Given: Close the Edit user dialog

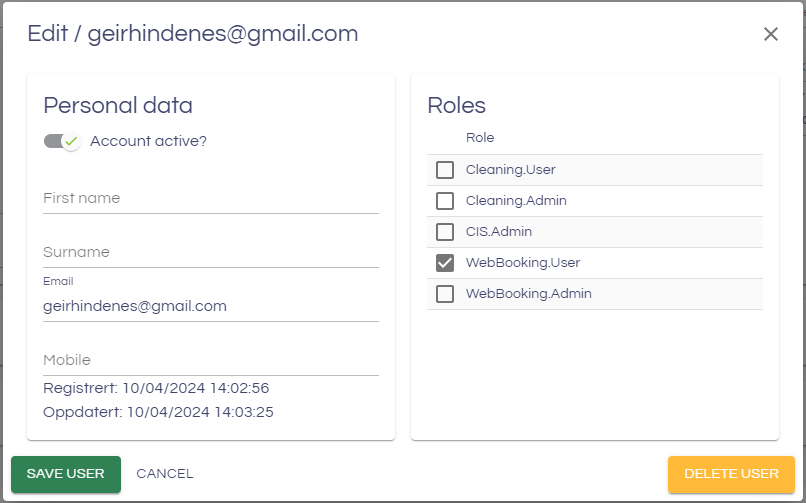Looking at the screenshot, I should pyautogui.click(x=770, y=34).
